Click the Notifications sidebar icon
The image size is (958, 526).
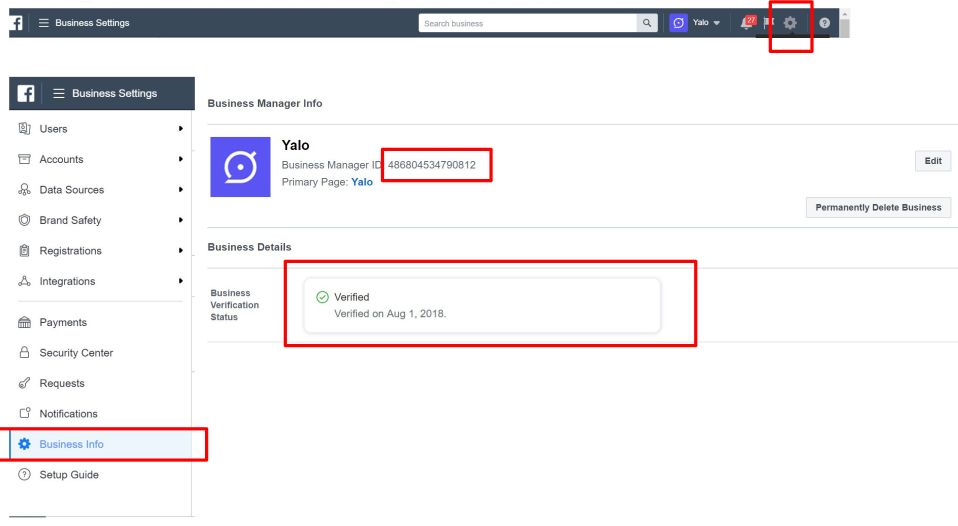tap(24, 414)
